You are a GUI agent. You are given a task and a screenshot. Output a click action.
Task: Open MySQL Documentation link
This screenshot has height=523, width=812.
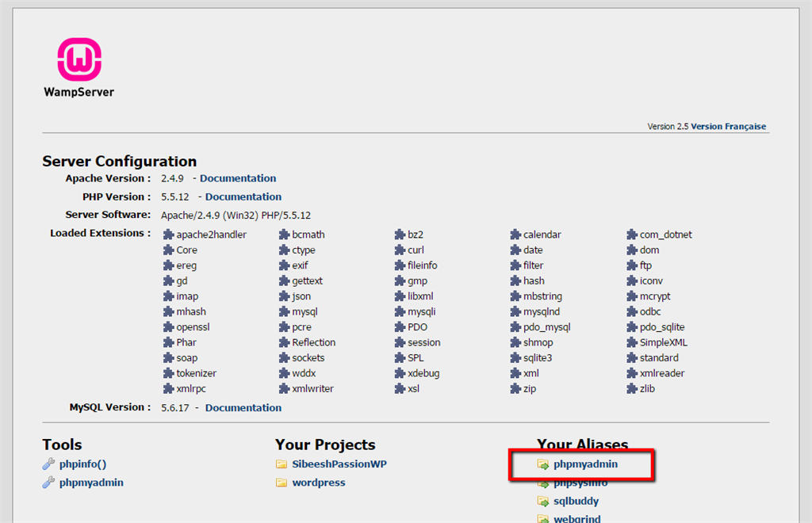pyautogui.click(x=243, y=407)
